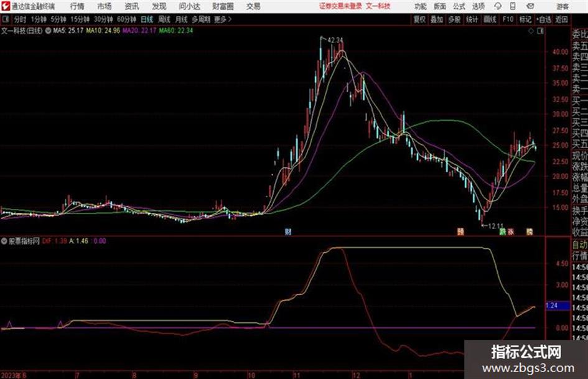
Task: Open the 财富圈 menu
Action: [x=223, y=6]
